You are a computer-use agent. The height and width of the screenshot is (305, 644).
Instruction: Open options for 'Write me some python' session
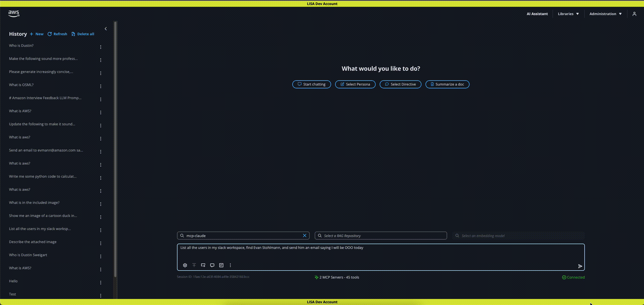[x=101, y=178]
